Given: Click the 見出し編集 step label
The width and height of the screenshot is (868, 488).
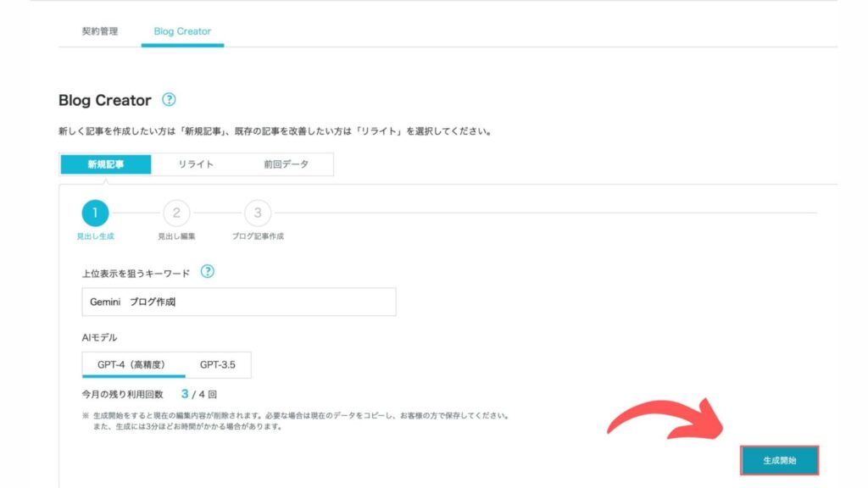Looking at the screenshot, I should click(176, 236).
